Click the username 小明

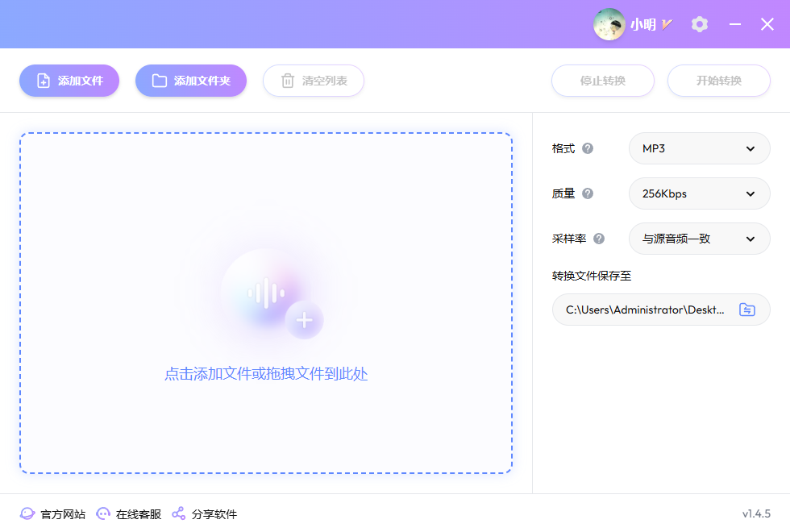(643, 24)
